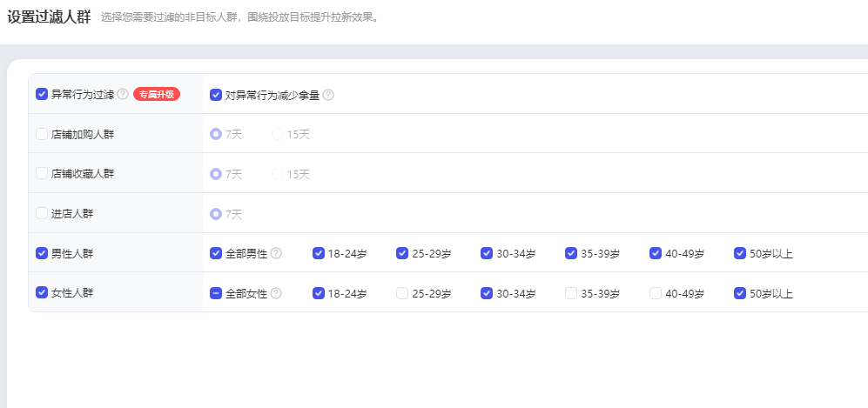
Task: Select 7天 radio for 进店人群
Action: [x=216, y=214]
